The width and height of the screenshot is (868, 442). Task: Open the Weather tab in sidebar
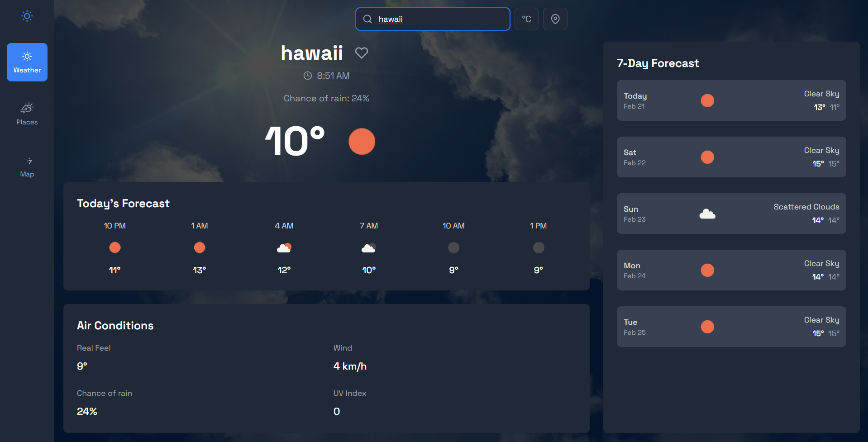point(27,62)
